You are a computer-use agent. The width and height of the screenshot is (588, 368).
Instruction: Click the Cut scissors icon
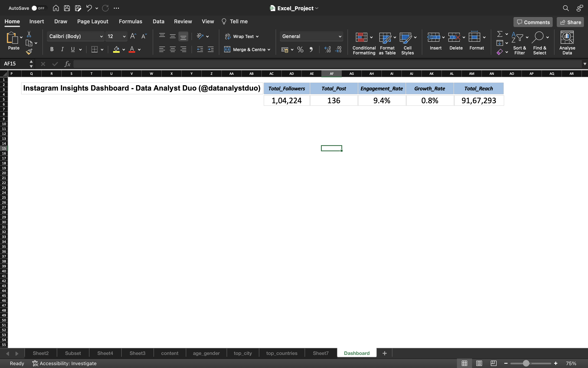tap(29, 34)
